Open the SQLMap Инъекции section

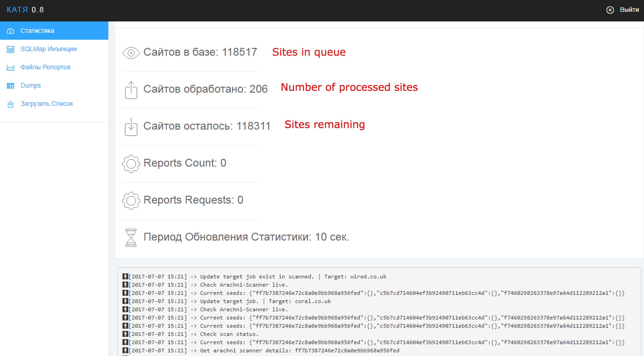(49, 49)
